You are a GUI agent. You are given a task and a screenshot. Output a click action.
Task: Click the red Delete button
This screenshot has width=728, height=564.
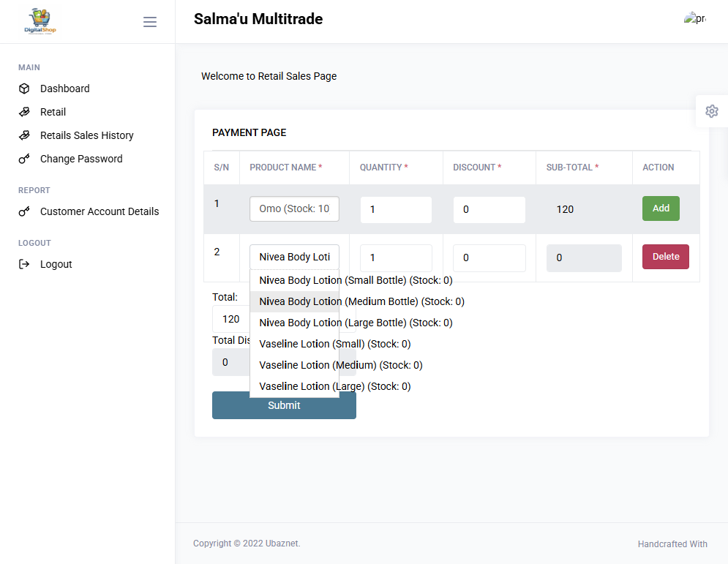click(665, 257)
